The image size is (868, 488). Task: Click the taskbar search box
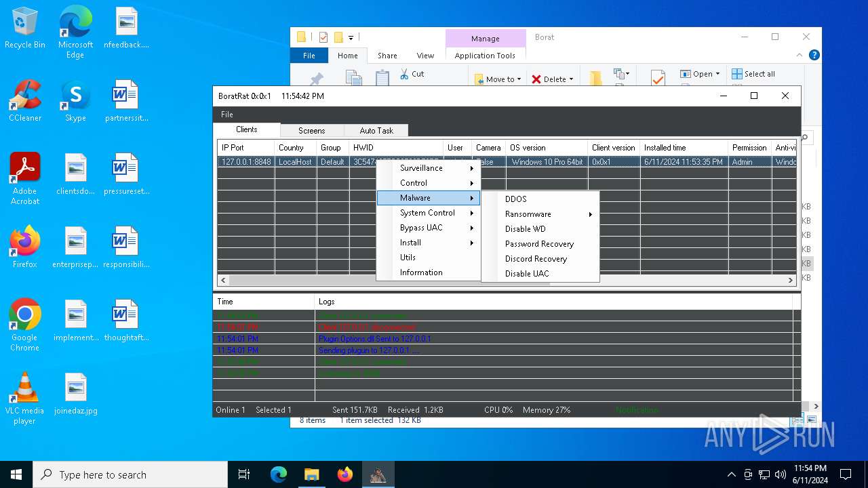pyautogui.click(x=130, y=474)
